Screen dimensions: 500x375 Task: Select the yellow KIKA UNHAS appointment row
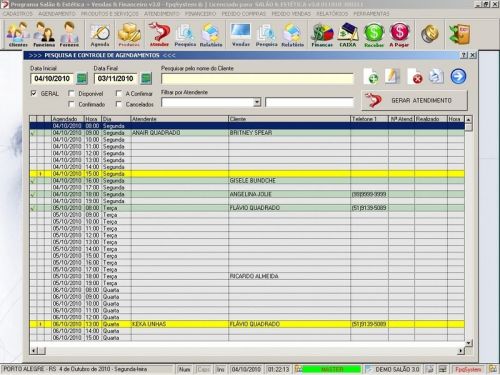click(x=247, y=324)
